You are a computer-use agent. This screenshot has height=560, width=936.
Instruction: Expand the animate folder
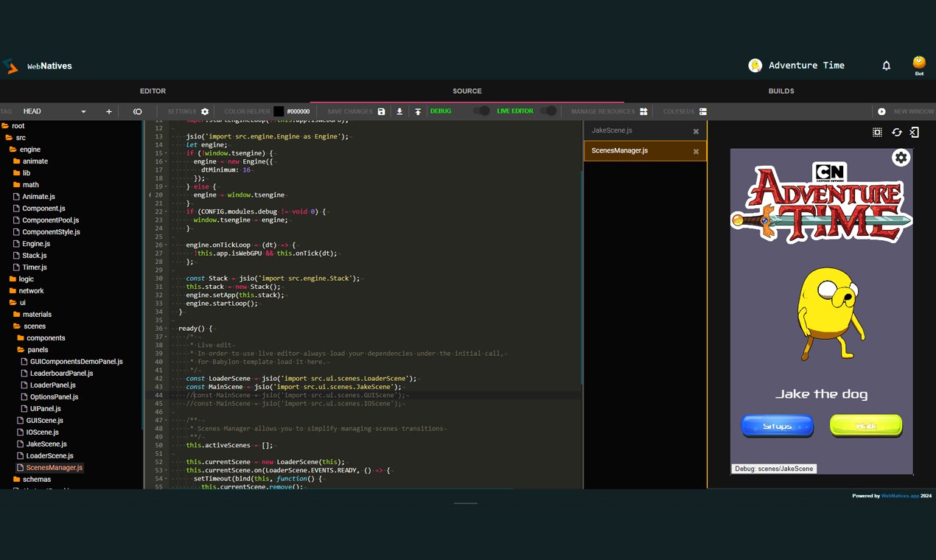16,161
